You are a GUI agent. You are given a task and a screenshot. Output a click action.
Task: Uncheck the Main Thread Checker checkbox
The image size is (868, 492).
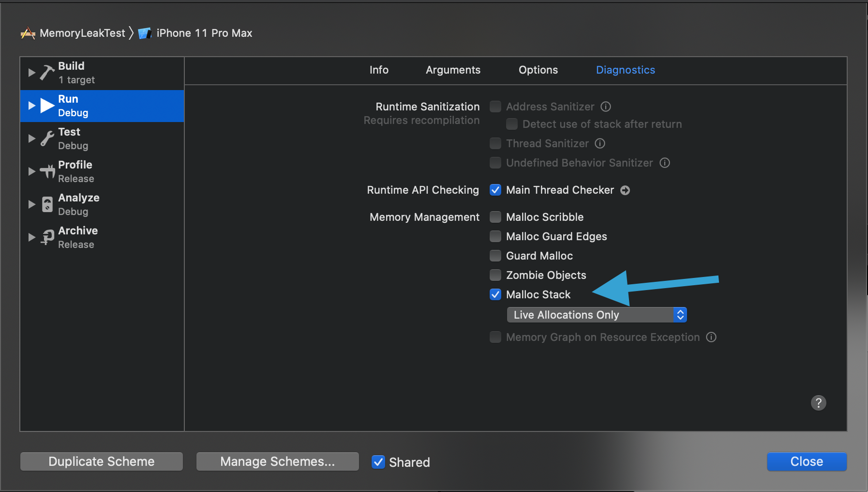click(x=495, y=190)
